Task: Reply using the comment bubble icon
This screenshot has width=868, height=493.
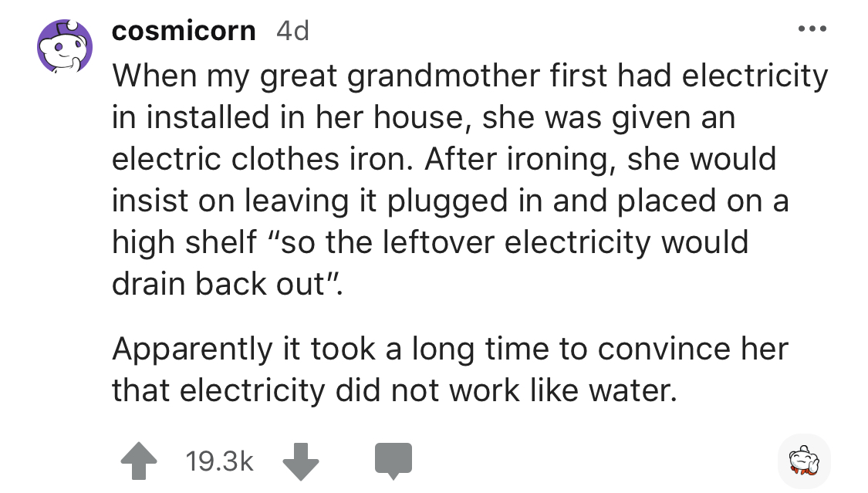Action: (x=393, y=461)
